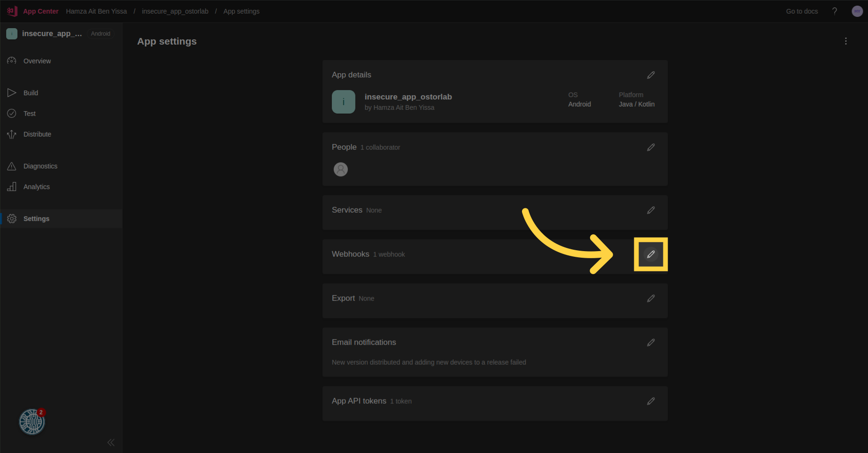
Task: Open the Analytics section
Action: pos(61,187)
